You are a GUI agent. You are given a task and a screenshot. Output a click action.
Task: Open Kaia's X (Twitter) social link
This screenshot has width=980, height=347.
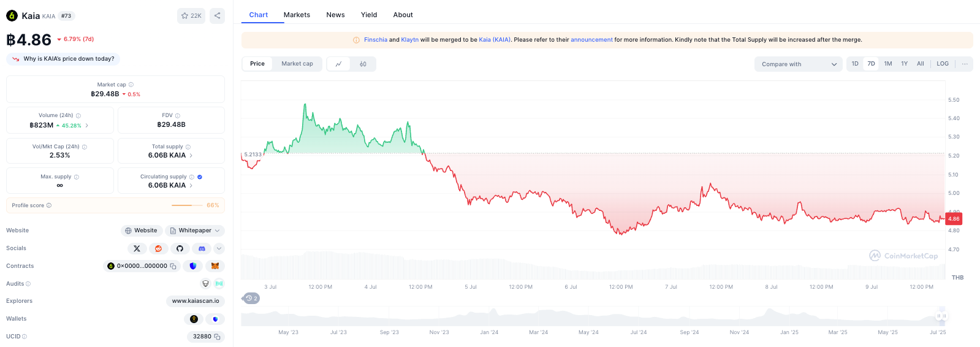click(x=137, y=248)
